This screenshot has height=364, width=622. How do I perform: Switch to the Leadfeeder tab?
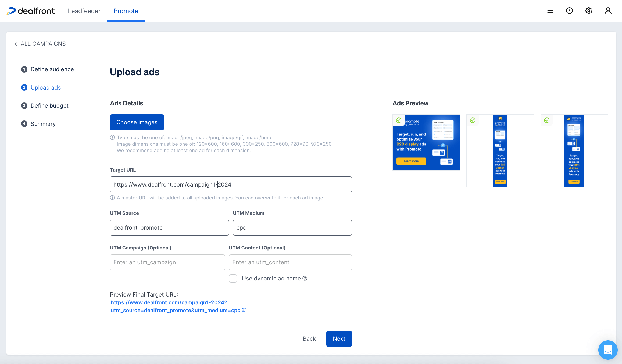click(x=84, y=11)
